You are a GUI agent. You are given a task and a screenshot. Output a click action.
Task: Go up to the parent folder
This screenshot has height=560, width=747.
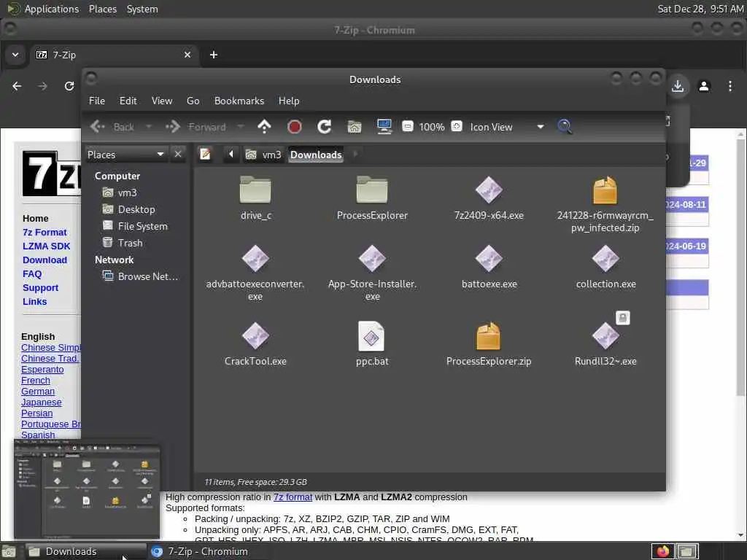[264, 127]
